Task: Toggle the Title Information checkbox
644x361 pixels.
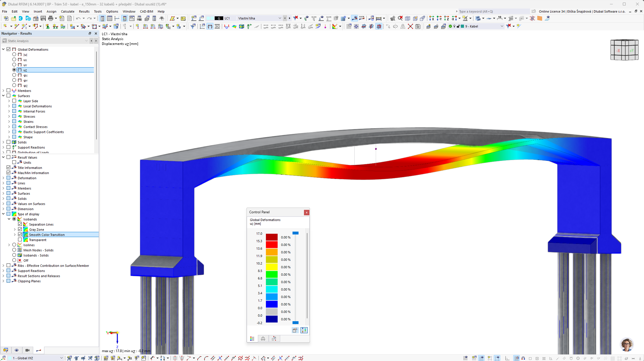Action: tap(9, 167)
